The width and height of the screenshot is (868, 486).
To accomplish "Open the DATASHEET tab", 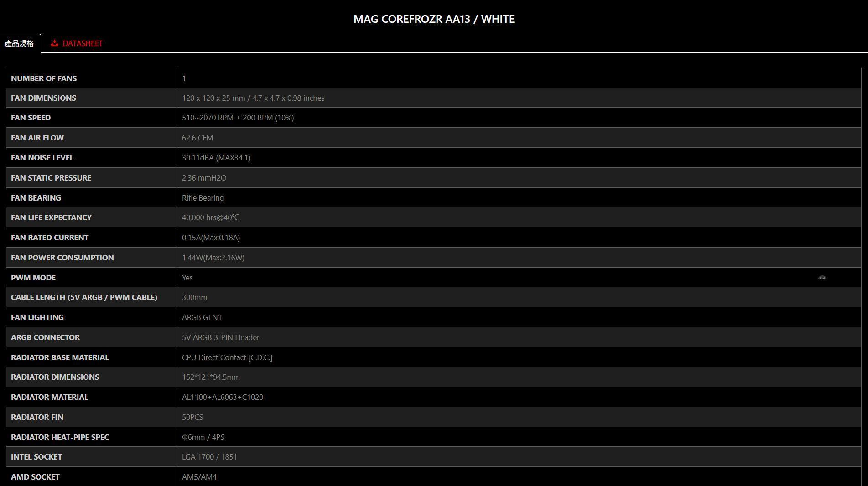I will coord(83,43).
